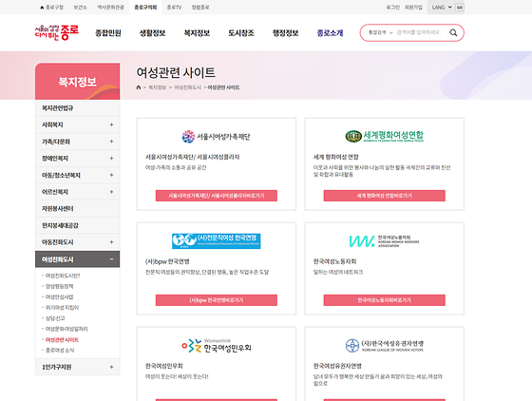Open the 양성평등정책 submenu item
This screenshot has height=401, width=532.
point(59,286)
